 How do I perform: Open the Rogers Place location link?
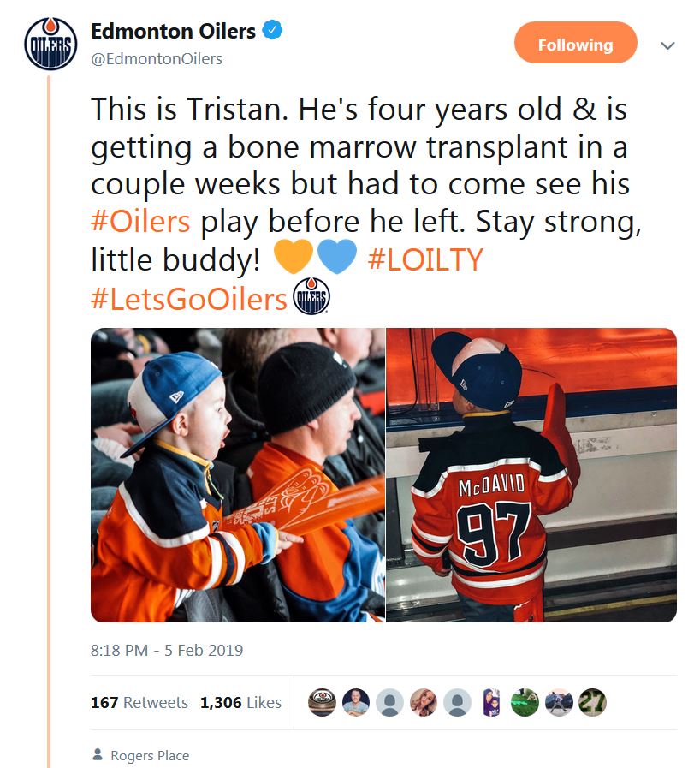[150, 756]
